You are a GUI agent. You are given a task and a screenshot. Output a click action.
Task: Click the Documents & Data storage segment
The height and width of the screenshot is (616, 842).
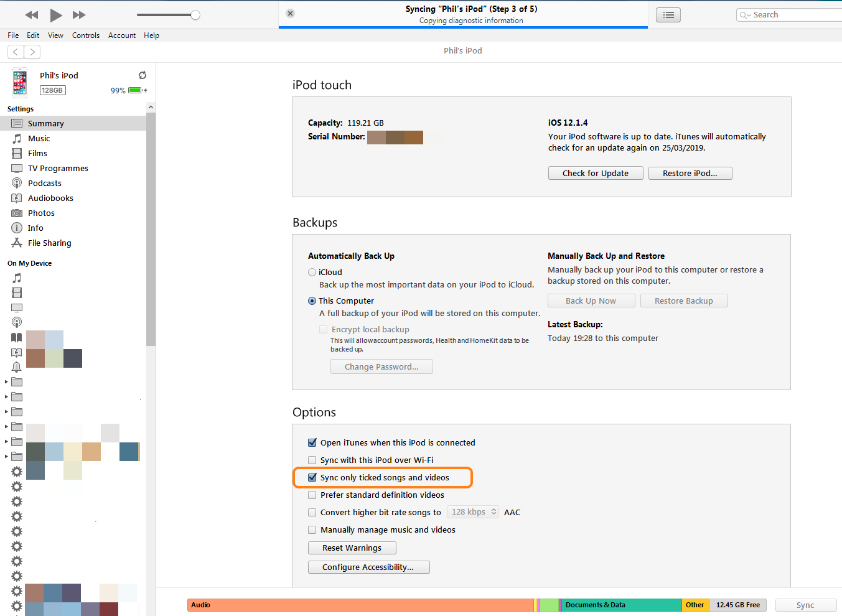click(x=622, y=605)
